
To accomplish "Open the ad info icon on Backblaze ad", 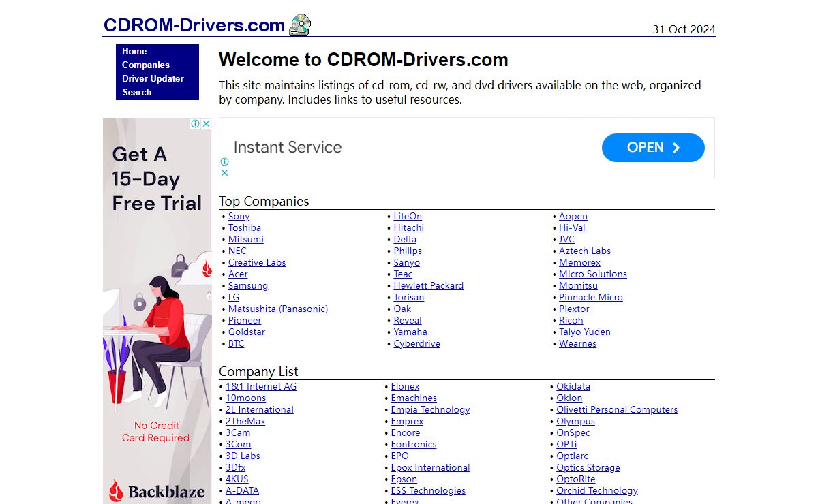I will pyautogui.click(x=196, y=123).
